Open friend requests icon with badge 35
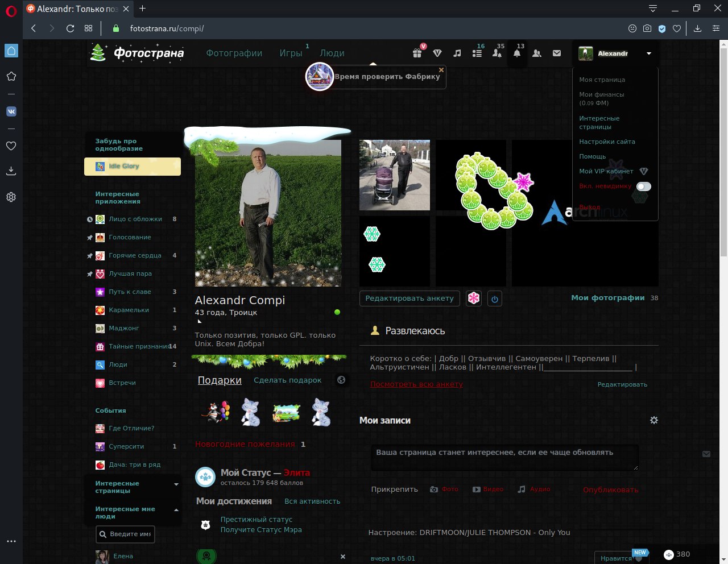 (497, 53)
